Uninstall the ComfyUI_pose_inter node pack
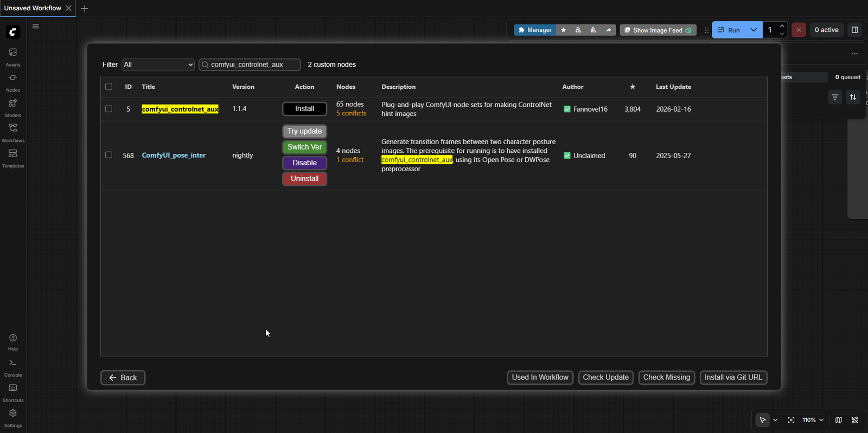 click(304, 178)
